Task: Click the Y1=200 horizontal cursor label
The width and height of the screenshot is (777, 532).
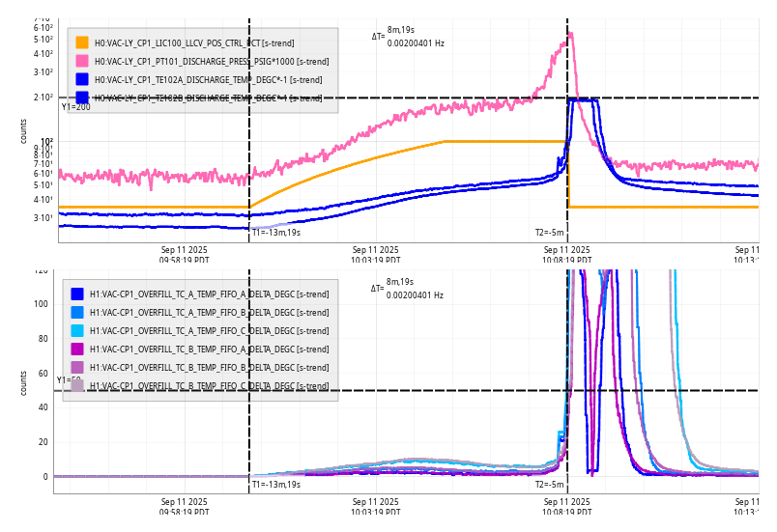Action: pyautogui.click(x=75, y=107)
